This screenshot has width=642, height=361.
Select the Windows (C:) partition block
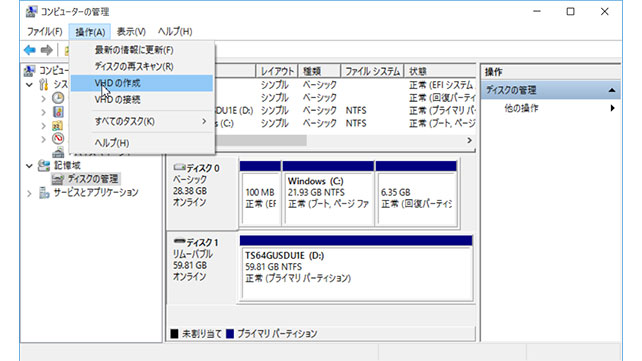(328, 193)
